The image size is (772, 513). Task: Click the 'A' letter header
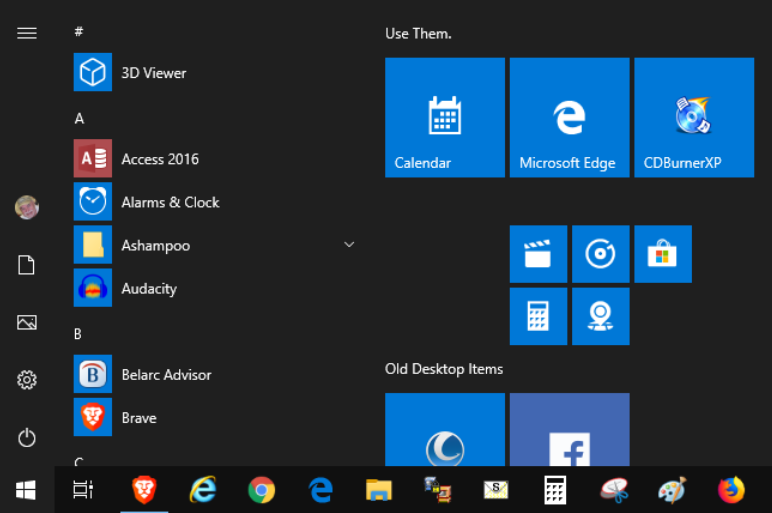(79, 118)
